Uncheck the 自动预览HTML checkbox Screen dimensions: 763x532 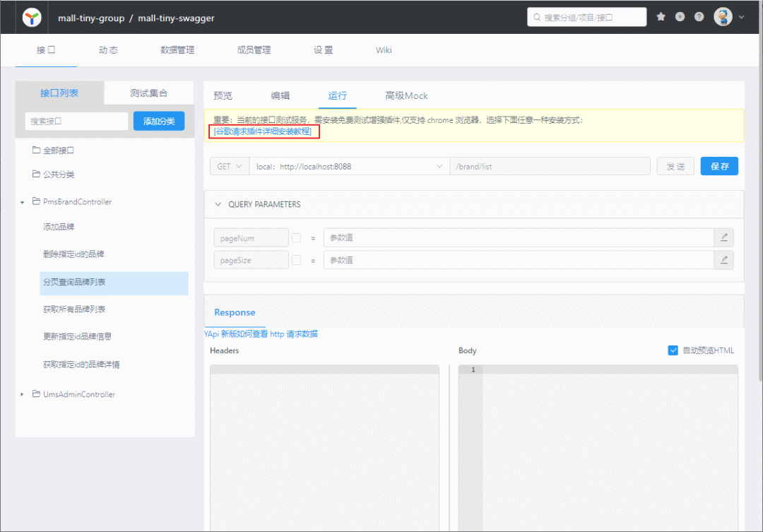click(673, 350)
